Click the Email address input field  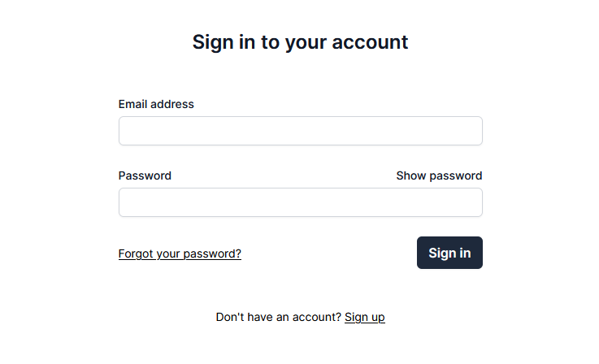click(300, 131)
